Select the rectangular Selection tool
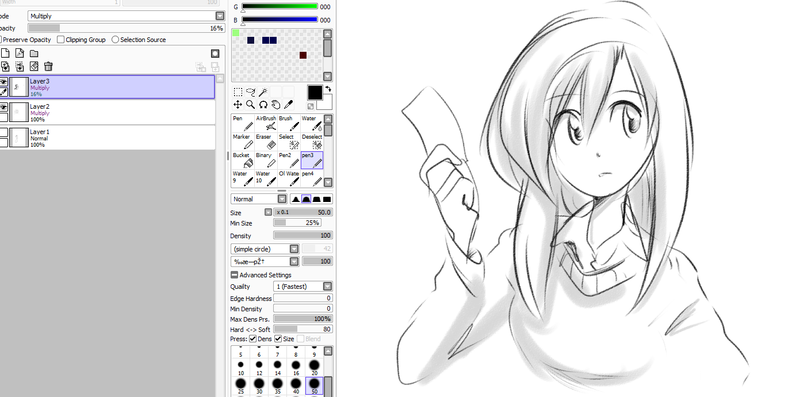The image size is (800, 397). click(238, 92)
